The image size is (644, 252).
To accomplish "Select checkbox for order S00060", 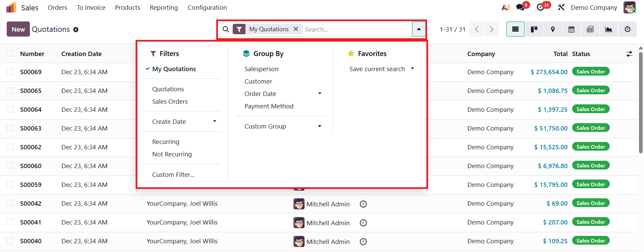I will [x=10, y=166].
